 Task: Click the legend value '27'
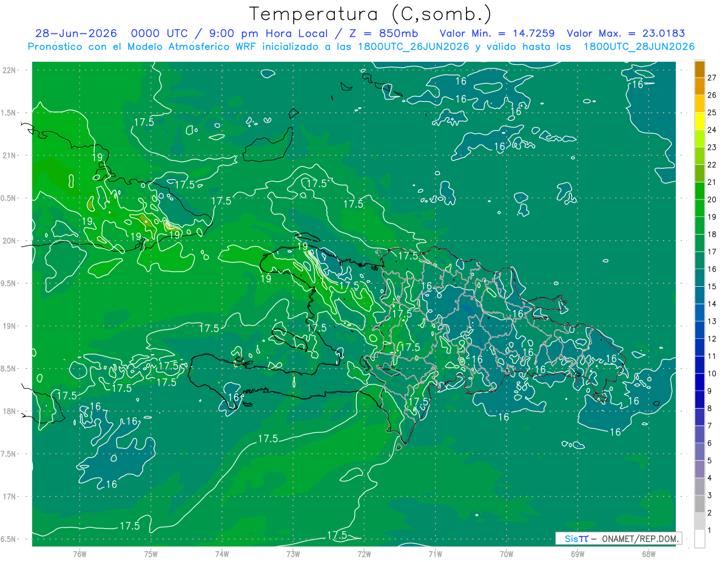712,78
